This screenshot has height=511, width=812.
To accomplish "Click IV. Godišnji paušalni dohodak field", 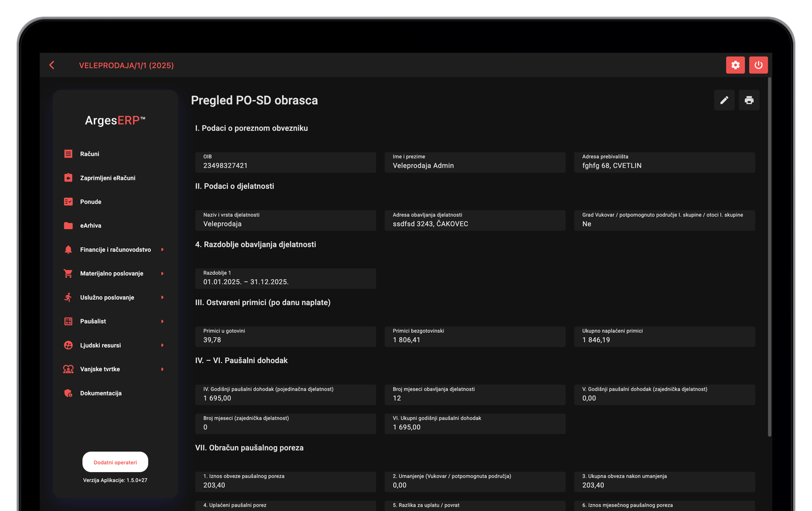I will click(x=285, y=395).
